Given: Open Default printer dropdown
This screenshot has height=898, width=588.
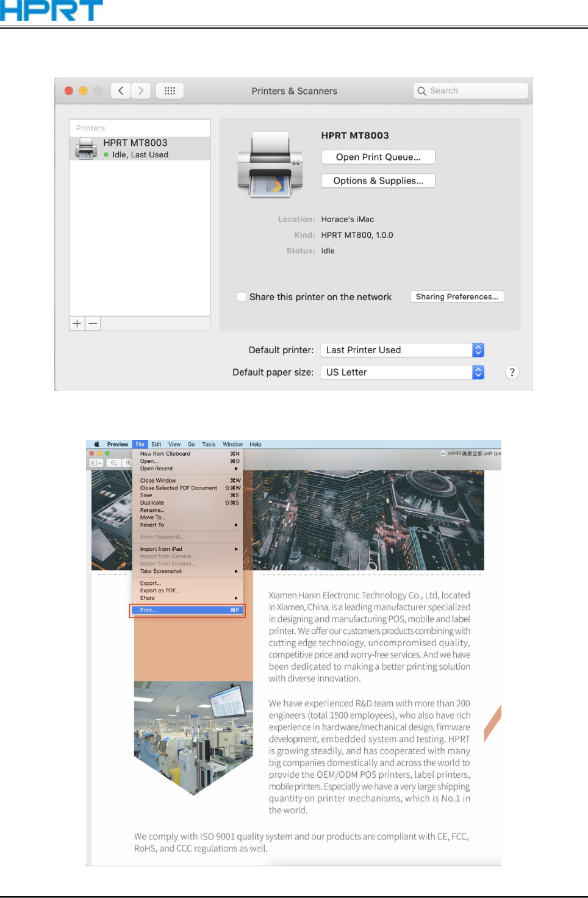Looking at the screenshot, I should (x=402, y=350).
